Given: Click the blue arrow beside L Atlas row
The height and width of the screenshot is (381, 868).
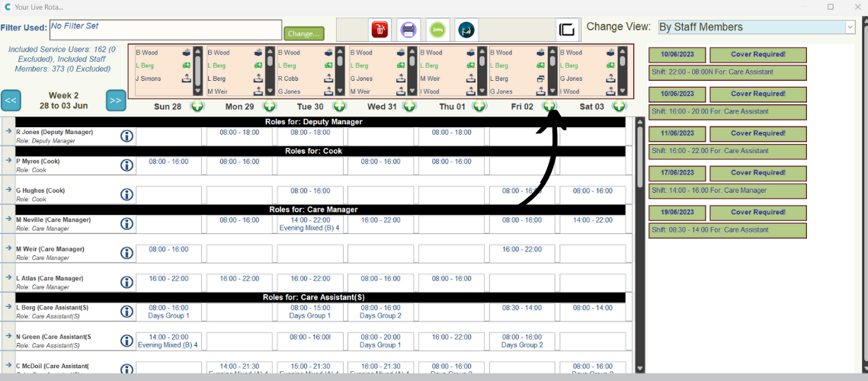Looking at the screenshot, I should [x=8, y=277].
